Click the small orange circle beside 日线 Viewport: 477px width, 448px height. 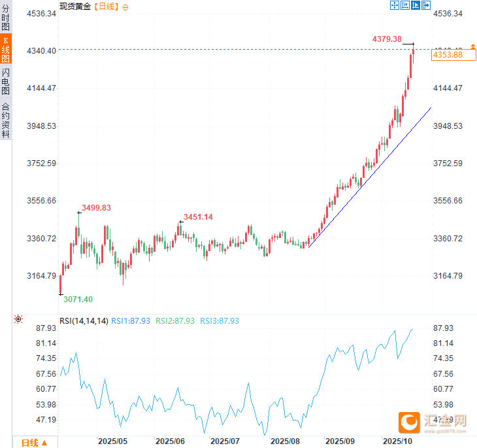pyautogui.click(x=125, y=7)
